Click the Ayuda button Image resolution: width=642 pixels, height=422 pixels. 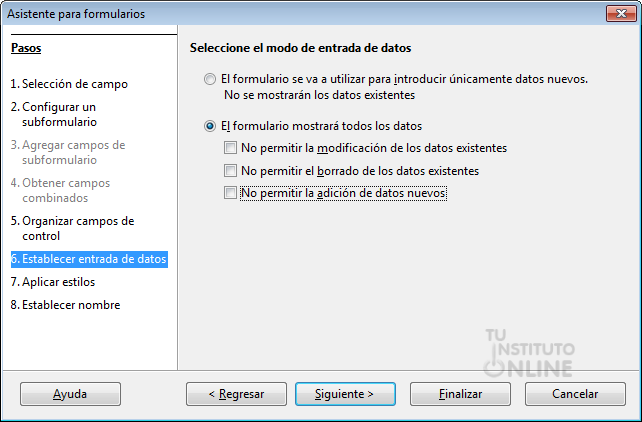70,394
